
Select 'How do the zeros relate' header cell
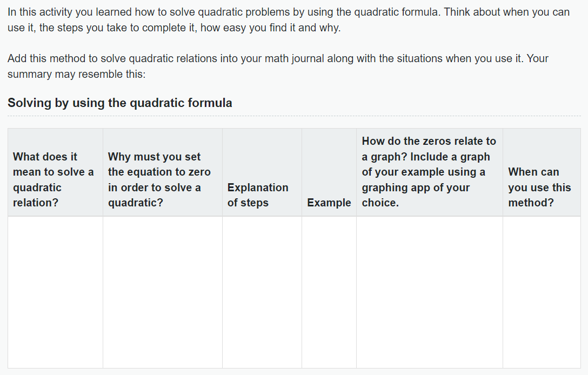click(429, 172)
